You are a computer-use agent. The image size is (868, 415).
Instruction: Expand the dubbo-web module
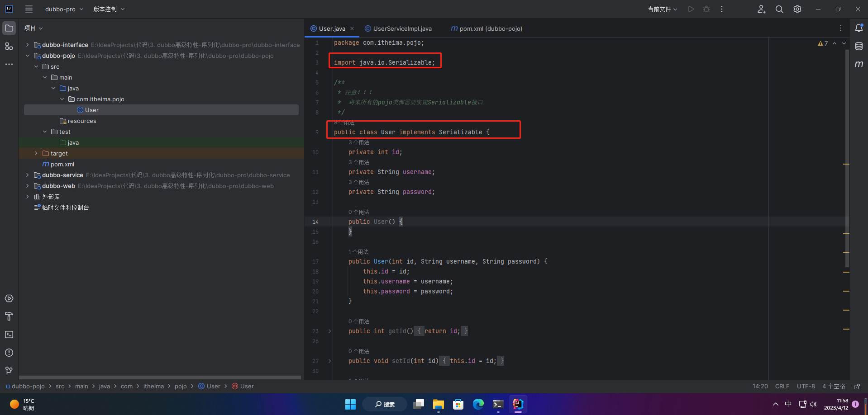[28, 186]
